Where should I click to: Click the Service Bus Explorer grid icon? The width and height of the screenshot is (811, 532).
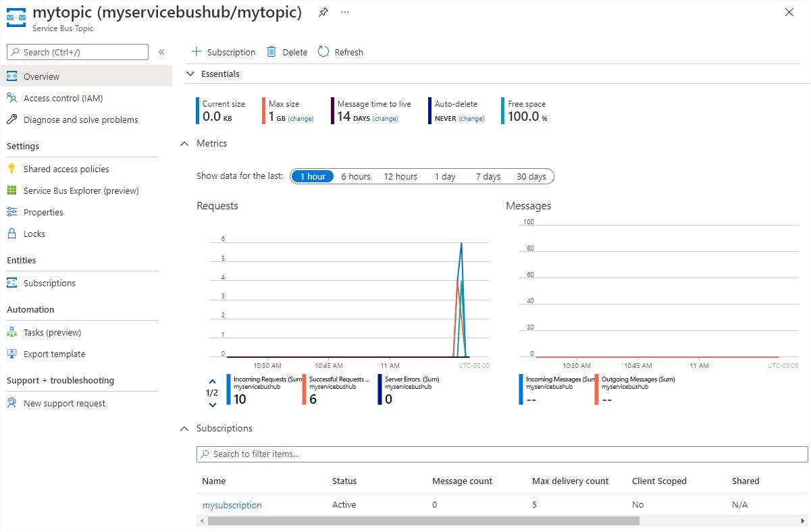11,190
